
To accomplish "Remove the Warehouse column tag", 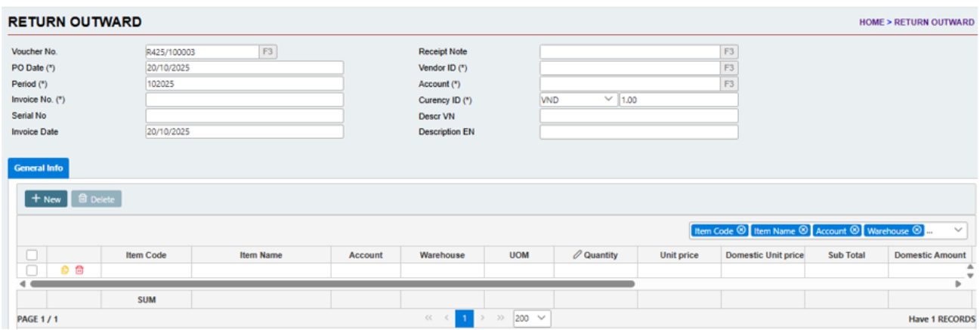I will pos(917,230).
